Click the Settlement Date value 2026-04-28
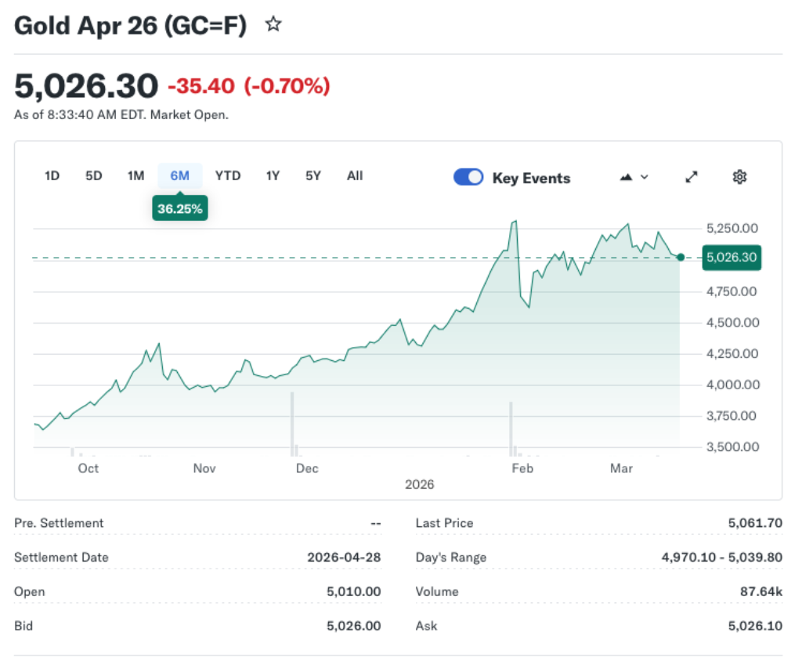 point(345,557)
